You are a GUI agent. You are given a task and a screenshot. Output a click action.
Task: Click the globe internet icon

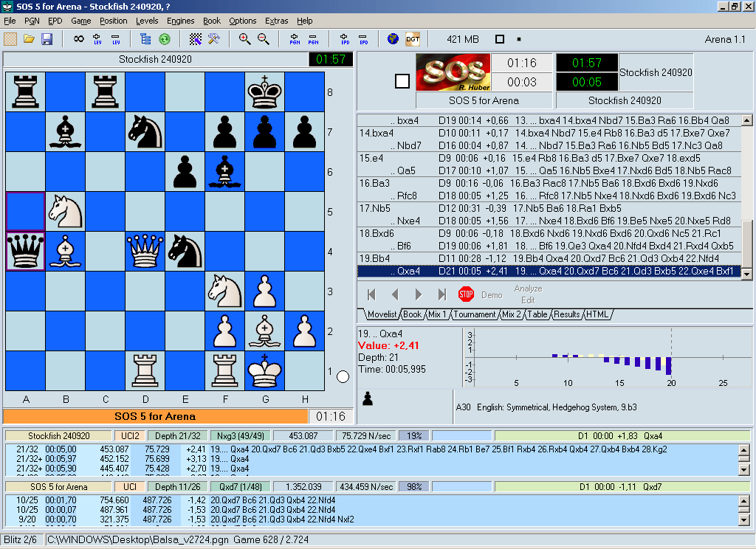393,39
